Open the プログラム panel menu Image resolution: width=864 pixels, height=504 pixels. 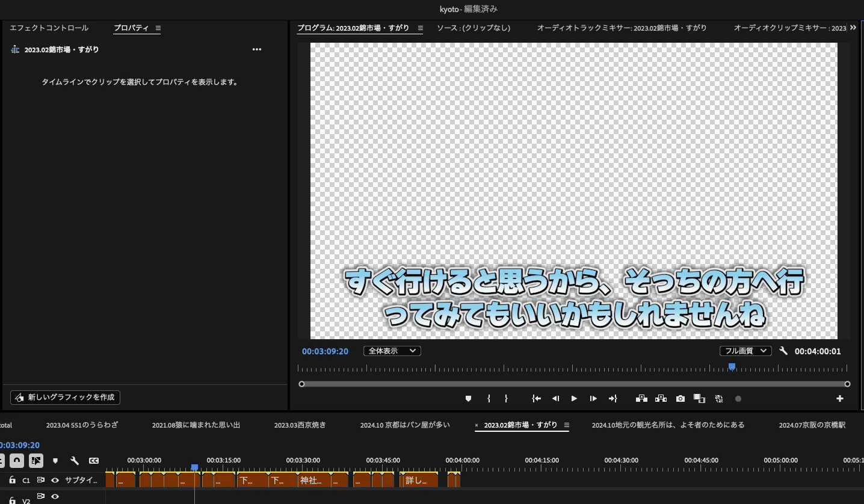420,28
